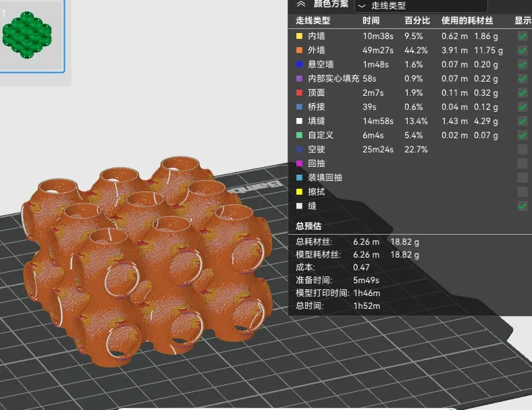This screenshot has width=532, height=410.
Task: Click the yellow 擦拭 color swatch
Action: [x=299, y=192]
